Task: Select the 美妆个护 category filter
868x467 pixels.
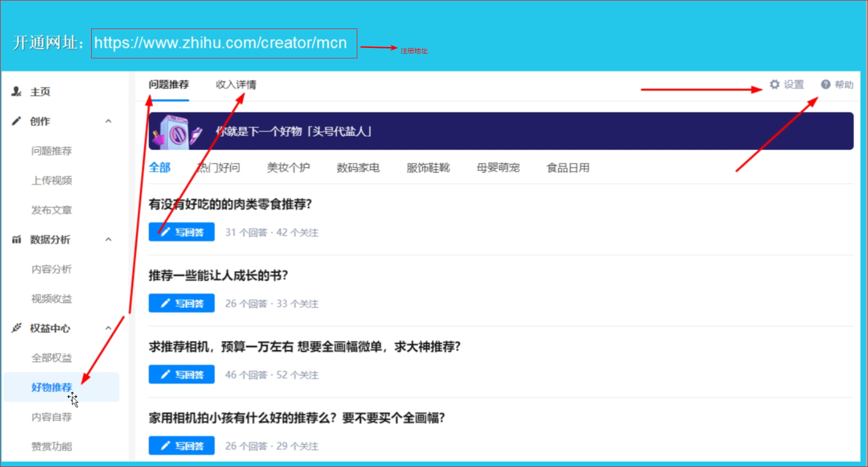Action: [x=288, y=168]
